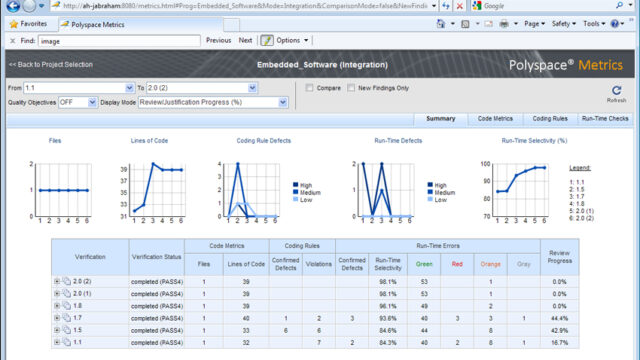
Task: Open the Display Mode dropdown
Action: [283, 102]
